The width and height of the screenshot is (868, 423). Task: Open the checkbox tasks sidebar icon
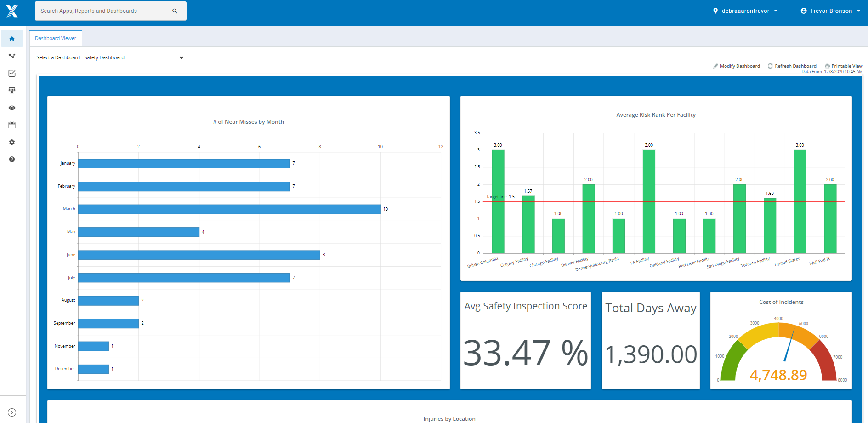click(x=12, y=73)
